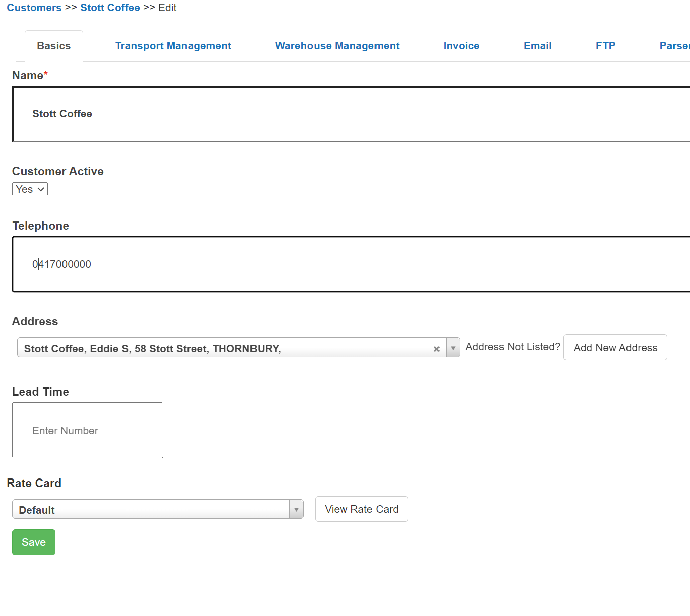
Task: Open the FTP tab
Action: pos(605,46)
